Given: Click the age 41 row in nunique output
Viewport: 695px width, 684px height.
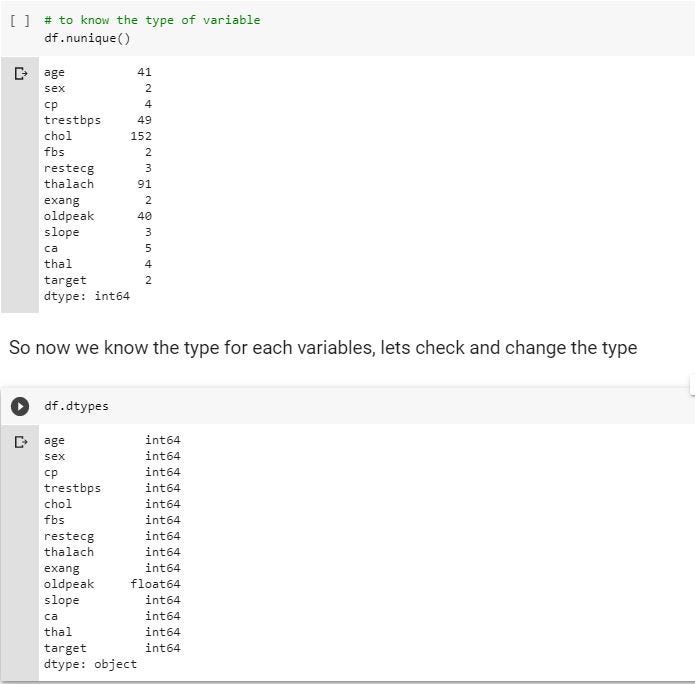Looking at the screenshot, I should [x=97, y=72].
